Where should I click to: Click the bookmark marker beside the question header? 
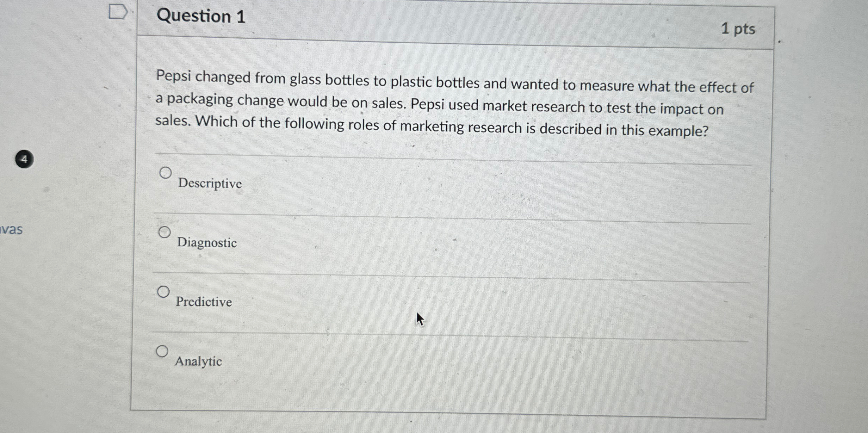click(x=118, y=12)
